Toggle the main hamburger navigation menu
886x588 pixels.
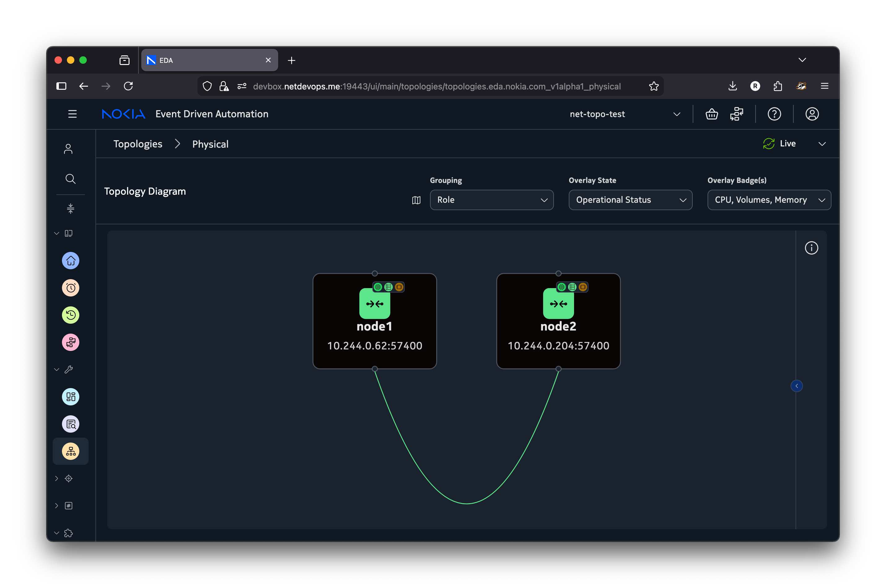[72, 114]
